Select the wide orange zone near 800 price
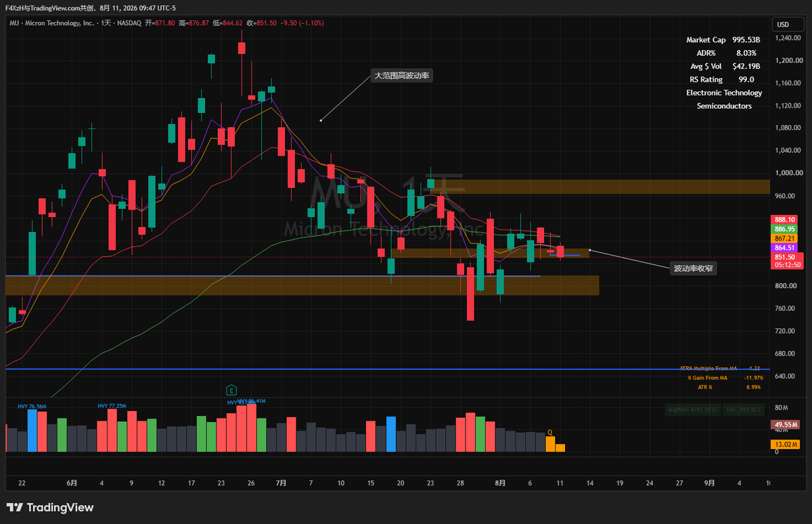The height and width of the screenshot is (524, 812). 302,285
